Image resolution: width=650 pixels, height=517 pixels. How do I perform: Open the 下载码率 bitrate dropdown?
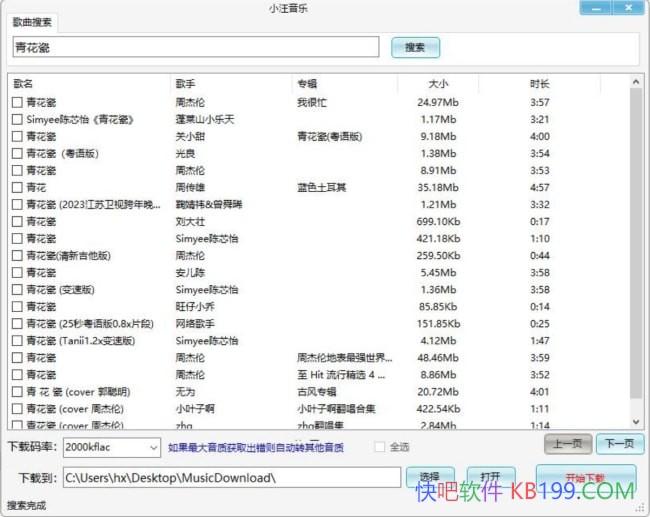tap(110, 447)
